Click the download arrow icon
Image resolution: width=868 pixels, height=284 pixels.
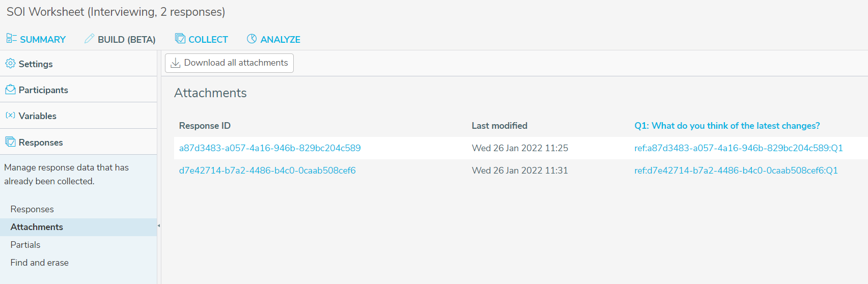click(x=175, y=63)
